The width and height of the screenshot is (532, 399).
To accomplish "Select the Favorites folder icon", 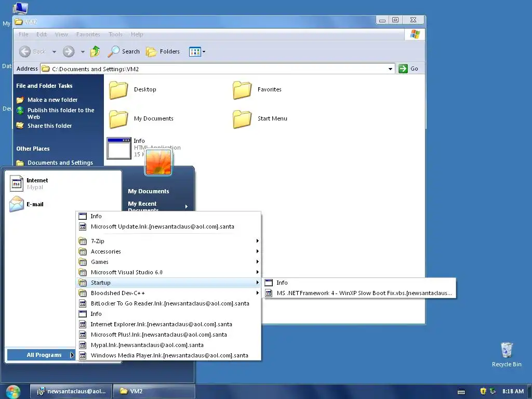I will point(242,90).
